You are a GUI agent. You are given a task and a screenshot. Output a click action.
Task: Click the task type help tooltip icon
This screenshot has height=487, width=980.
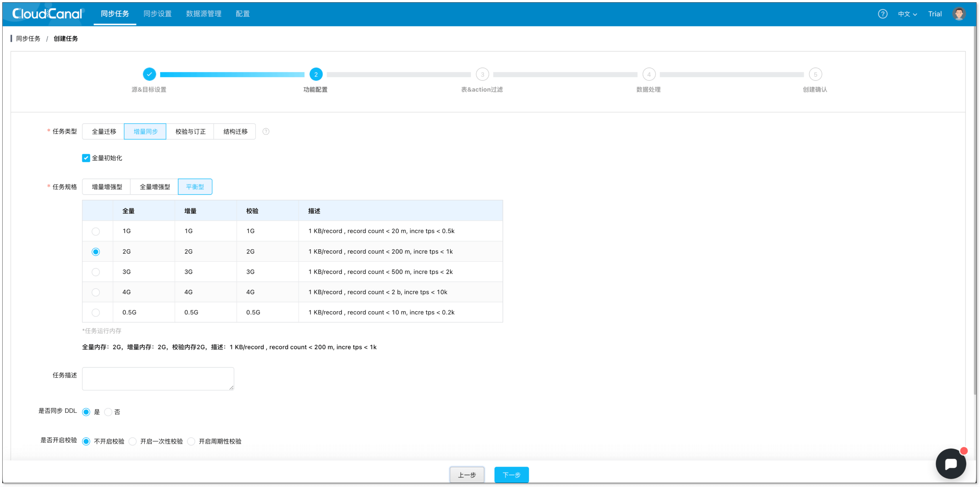point(266,131)
